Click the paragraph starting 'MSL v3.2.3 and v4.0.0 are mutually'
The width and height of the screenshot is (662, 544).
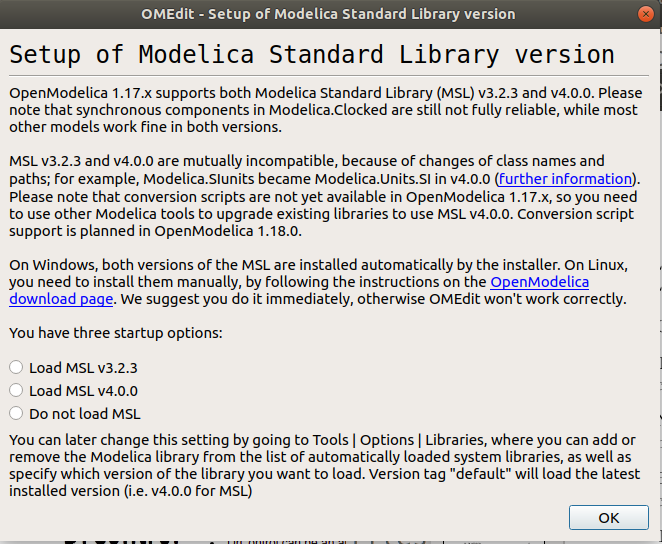coord(325,196)
